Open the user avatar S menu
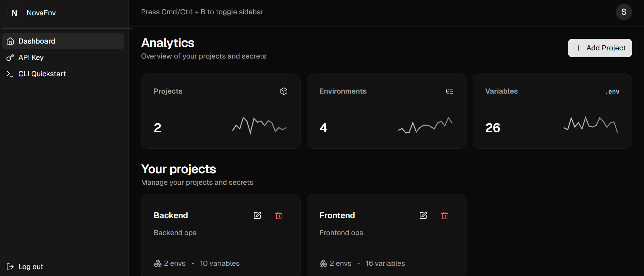This screenshot has width=644, height=276. 624,12
